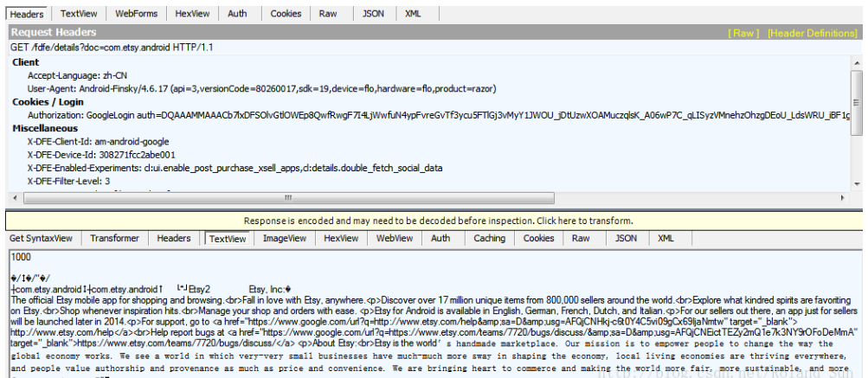Screen dimensions: 868x378
Task: Open the response Auth tab
Action: point(440,239)
